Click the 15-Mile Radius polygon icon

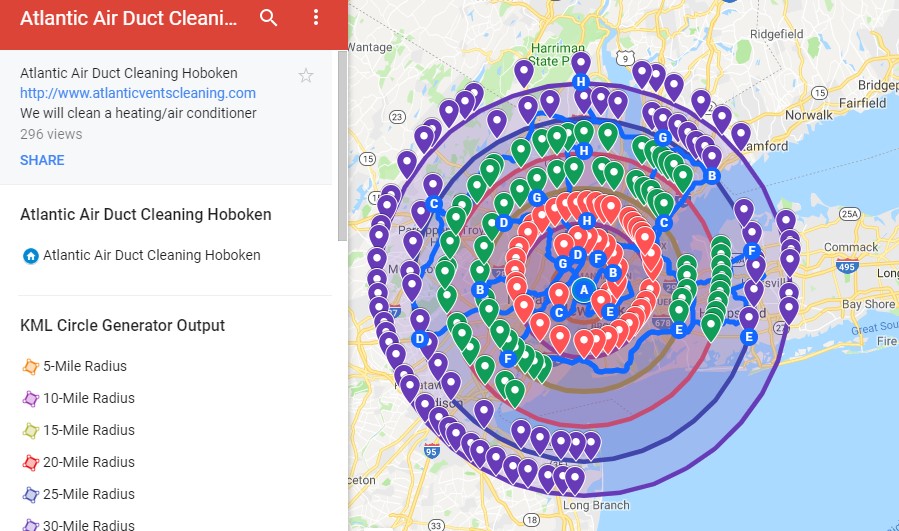tap(30, 431)
